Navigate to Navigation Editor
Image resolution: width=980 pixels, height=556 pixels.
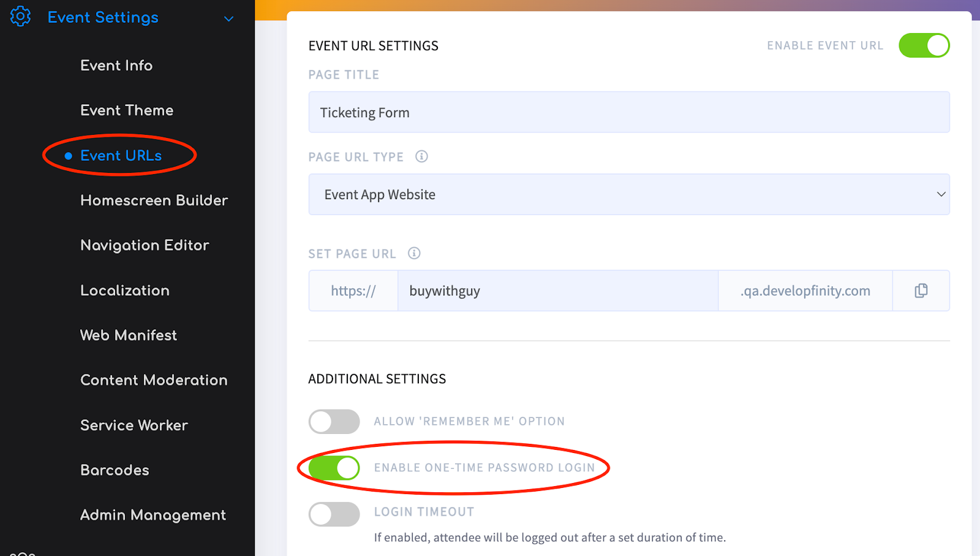[145, 245]
